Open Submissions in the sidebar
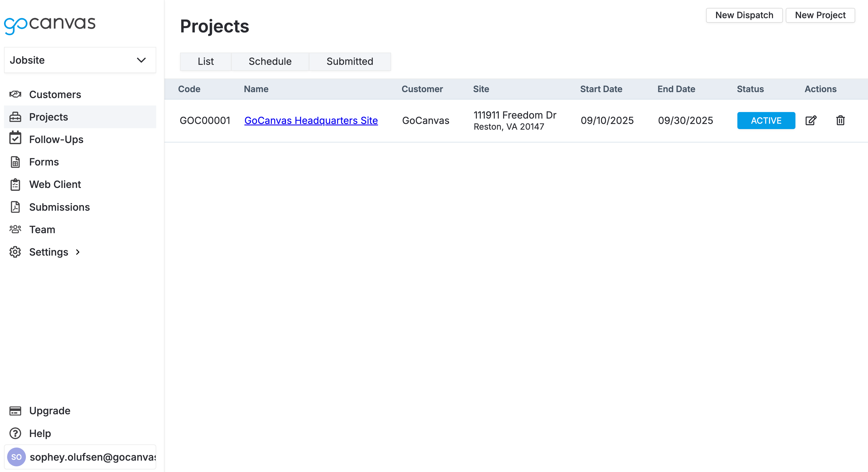868x472 pixels. 80,207
